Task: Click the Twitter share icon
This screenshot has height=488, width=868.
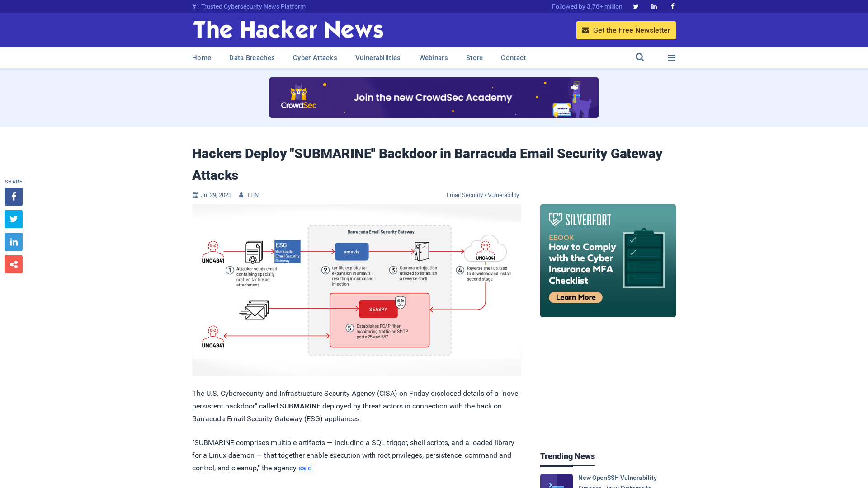Action: coord(13,219)
